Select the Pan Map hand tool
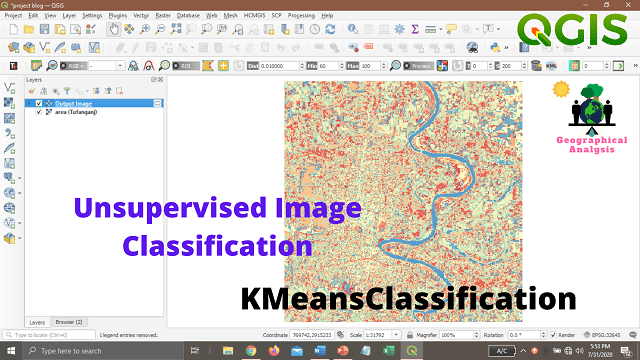Image resolution: width=640 pixels, height=360 pixels. (x=113, y=29)
